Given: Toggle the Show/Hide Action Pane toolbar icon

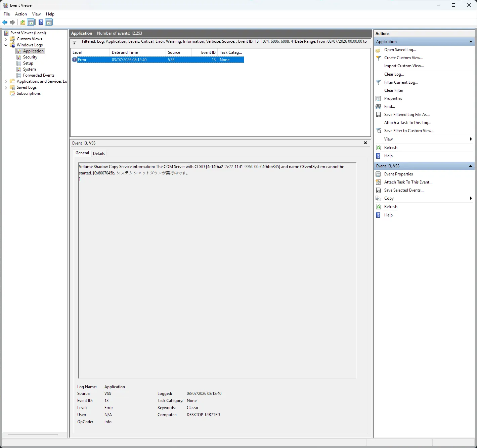Looking at the screenshot, I should 49,22.
